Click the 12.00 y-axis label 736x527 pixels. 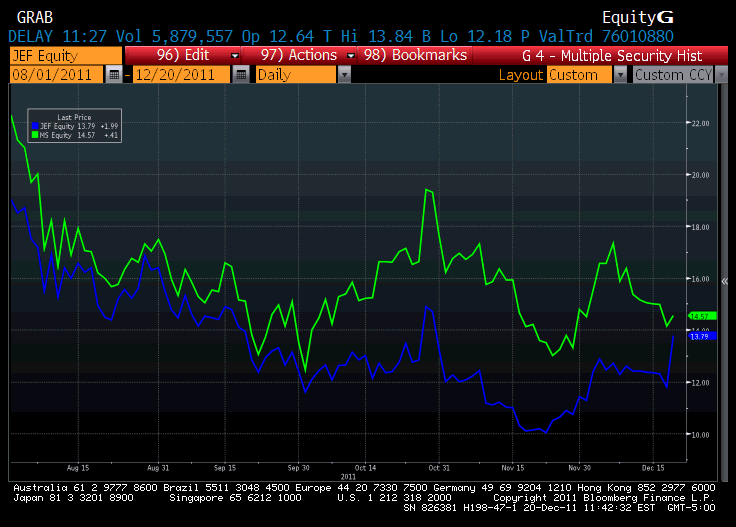click(x=701, y=383)
